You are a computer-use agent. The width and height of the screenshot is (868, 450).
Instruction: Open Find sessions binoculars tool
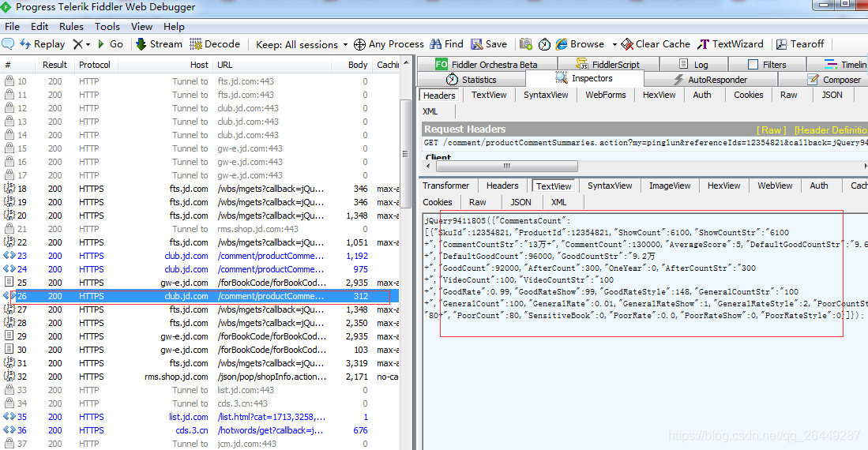pyautogui.click(x=447, y=43)
